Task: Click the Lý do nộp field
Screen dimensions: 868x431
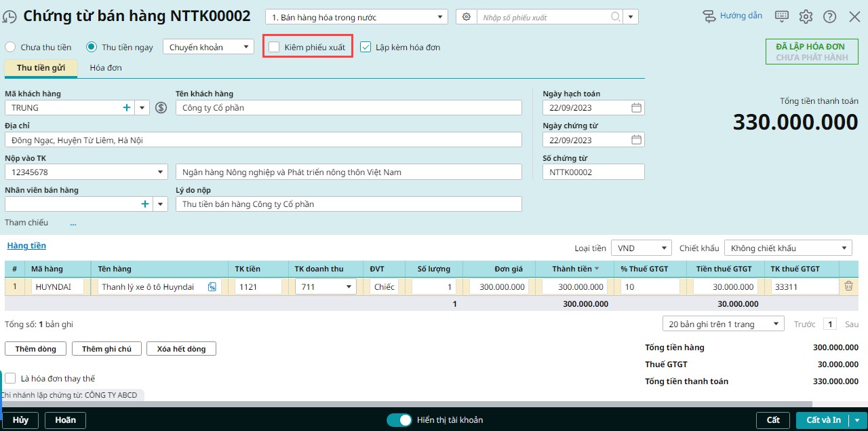Action: coord(349,204)
